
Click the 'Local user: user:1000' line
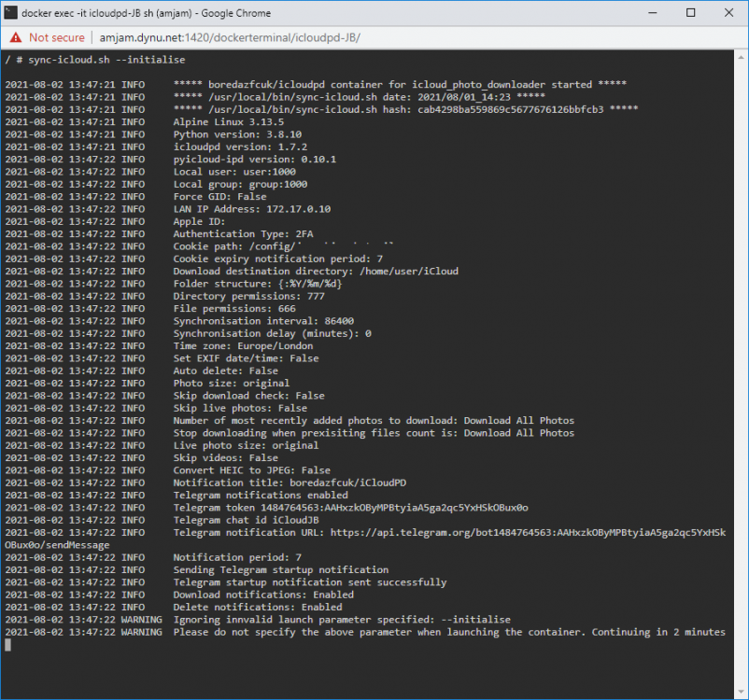[x=234, y=172]
